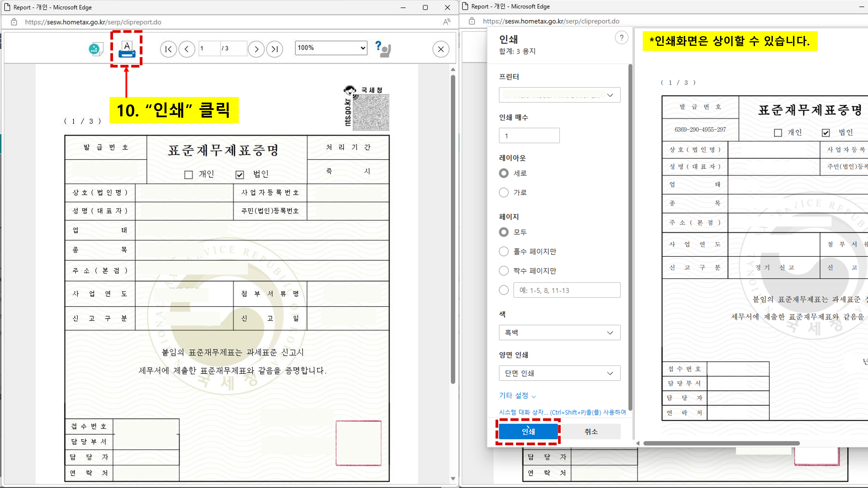Open the 100% zoom dropdown

point(331,48)
